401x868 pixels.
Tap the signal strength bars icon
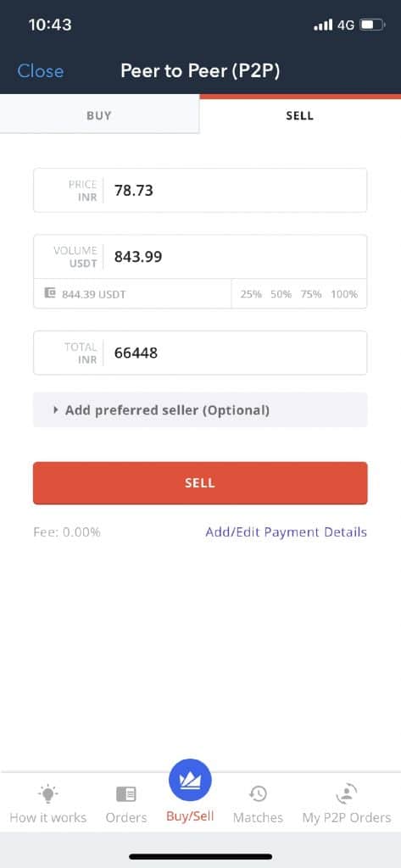click(x=322, y=25)
